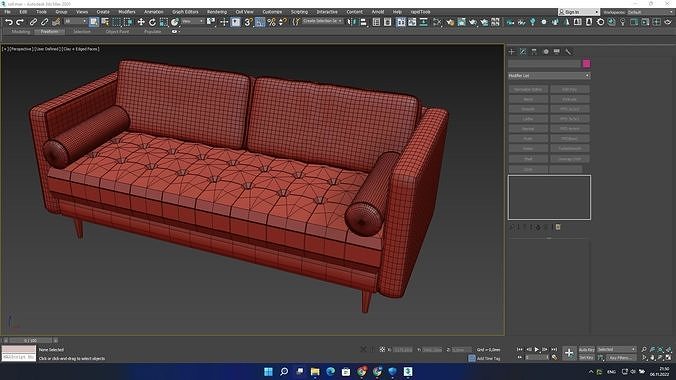Viewport: 676px width, 380px height.
Task: Click the Time Configuration icon
Action: click(x=554, y=358)
